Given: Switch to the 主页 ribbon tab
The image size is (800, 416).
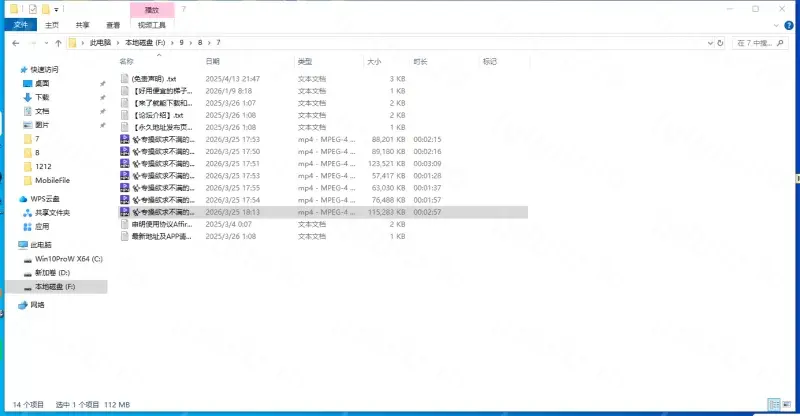Looking at the screenshot, I should pyautogui.click(x=52, y=25).
